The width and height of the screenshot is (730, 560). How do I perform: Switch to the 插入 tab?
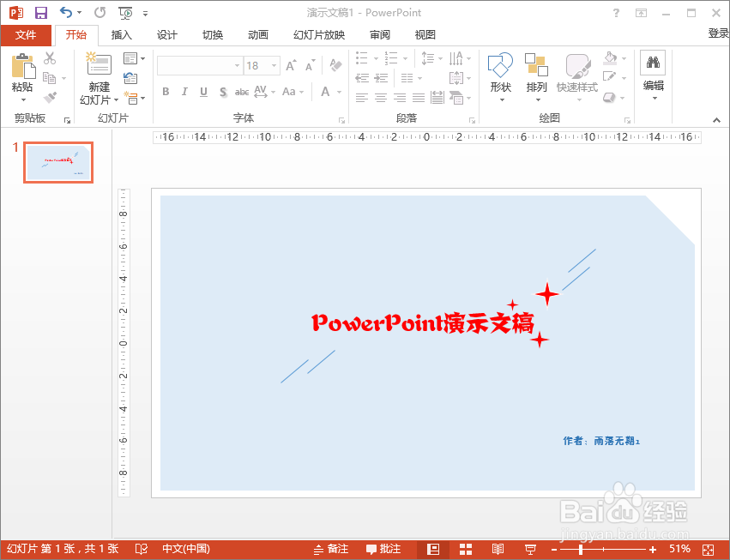[x=122, y=35]
